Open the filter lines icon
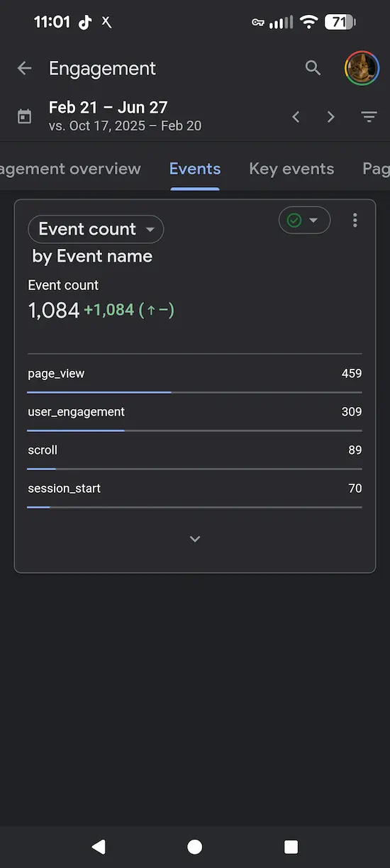This screenshot has width=390, height=868. tap(369, 117)
